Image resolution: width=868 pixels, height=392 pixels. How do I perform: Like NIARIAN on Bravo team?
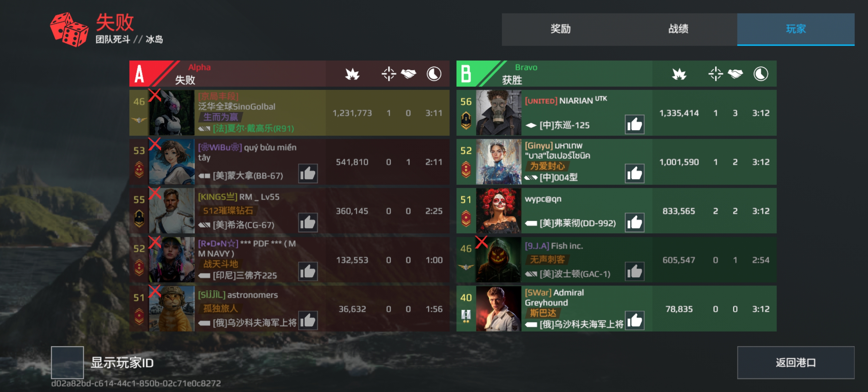pyautogui.click(x=635, y=125)
